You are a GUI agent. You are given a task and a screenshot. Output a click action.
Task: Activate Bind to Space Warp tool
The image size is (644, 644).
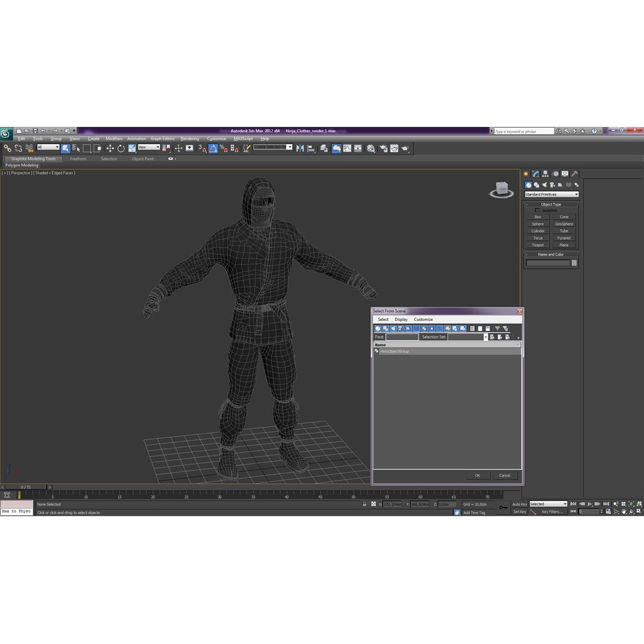[x=29, y=148]
